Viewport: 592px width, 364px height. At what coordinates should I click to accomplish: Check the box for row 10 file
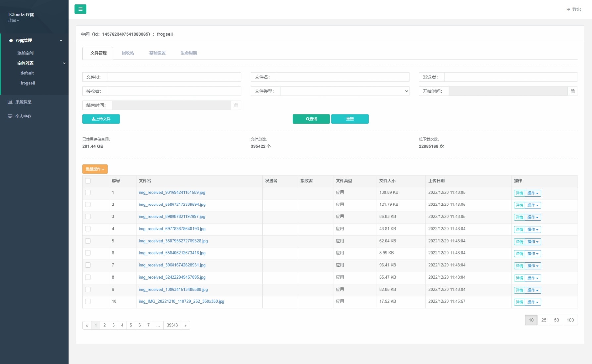pyautogui.click(x=88, y=301)
